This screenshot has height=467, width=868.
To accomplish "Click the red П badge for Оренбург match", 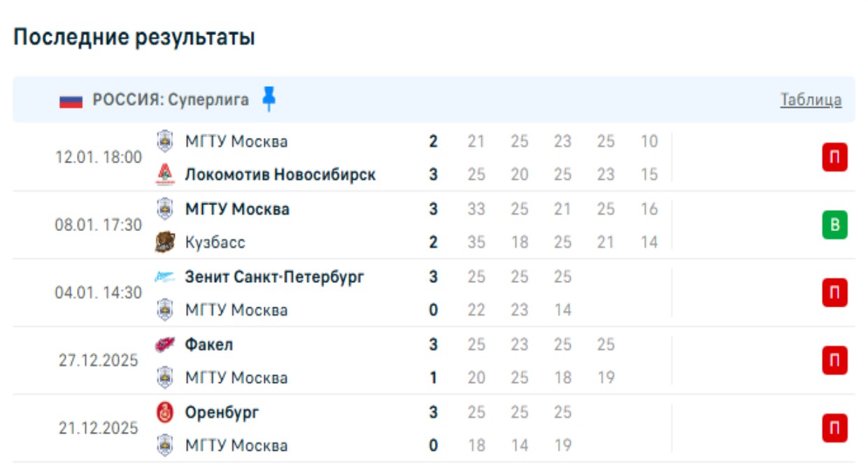I will tap(834, 428).
